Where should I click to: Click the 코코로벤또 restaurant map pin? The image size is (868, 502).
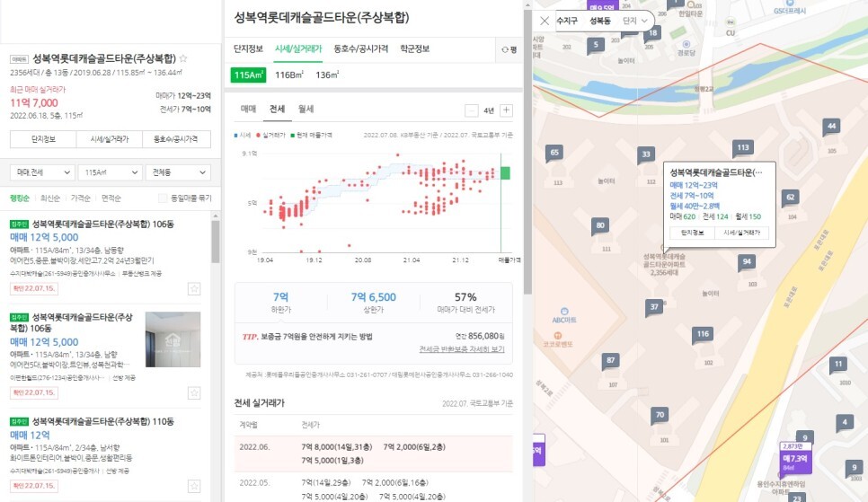tap(557, 335)
